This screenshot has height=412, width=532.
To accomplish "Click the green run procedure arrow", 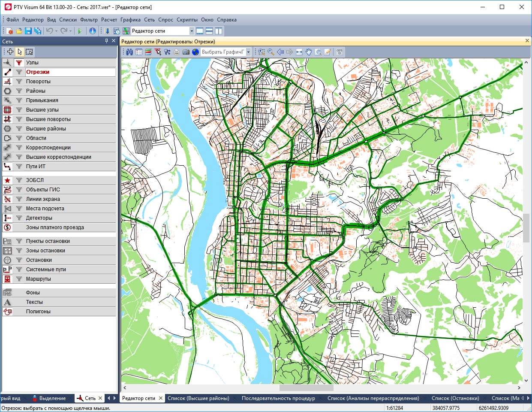I will [80, 31].
